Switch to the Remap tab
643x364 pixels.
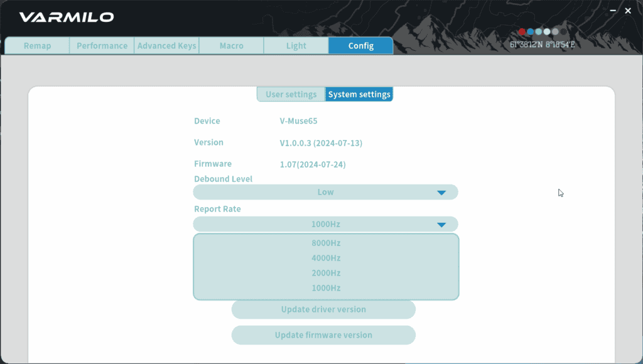tap(37, 45)
